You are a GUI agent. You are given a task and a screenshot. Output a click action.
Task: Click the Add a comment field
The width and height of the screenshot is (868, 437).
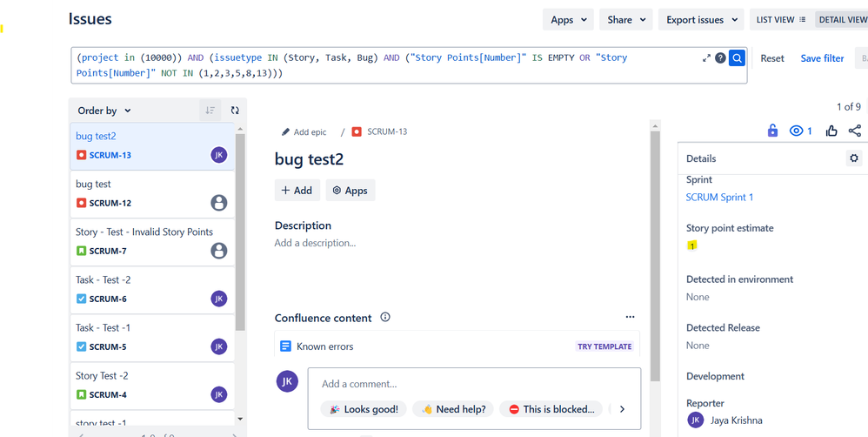(474, 384)
